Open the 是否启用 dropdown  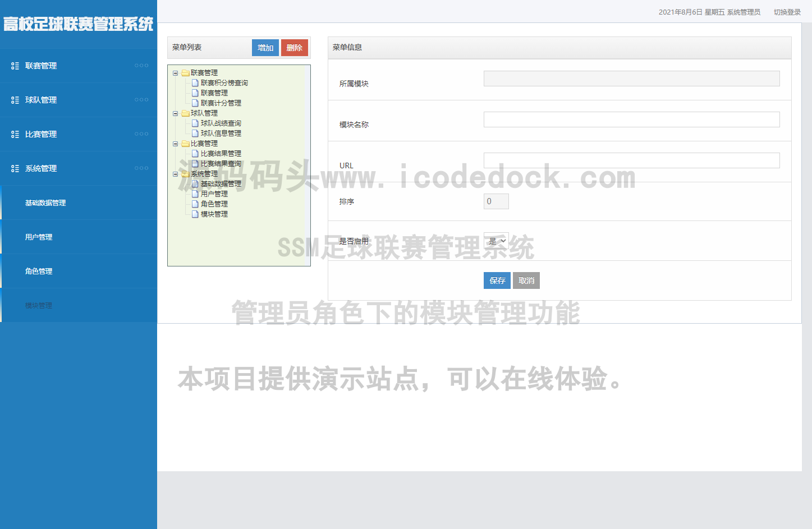(496, 240)
